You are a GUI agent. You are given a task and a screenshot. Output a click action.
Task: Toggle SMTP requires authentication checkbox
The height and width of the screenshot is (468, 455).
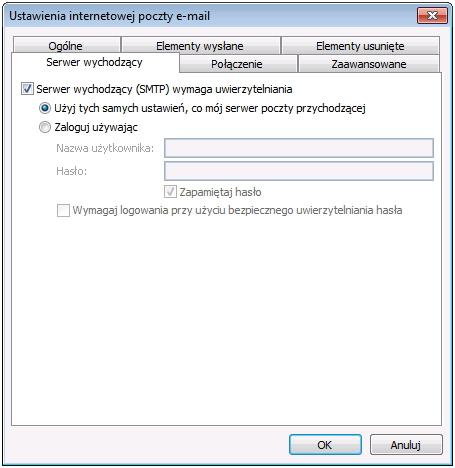click(27, 89)
